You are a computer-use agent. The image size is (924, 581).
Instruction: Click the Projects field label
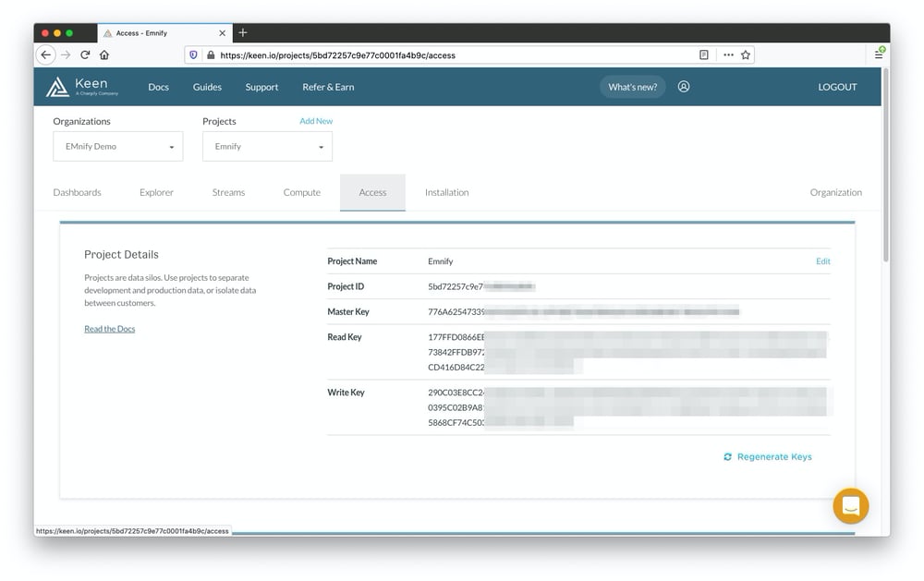219,121
